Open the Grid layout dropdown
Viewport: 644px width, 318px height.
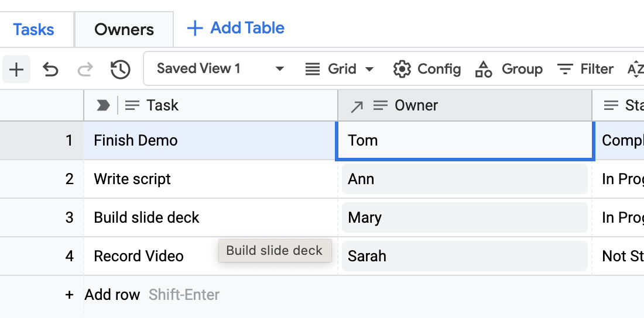pyautogui.click(x=340, y=69)
